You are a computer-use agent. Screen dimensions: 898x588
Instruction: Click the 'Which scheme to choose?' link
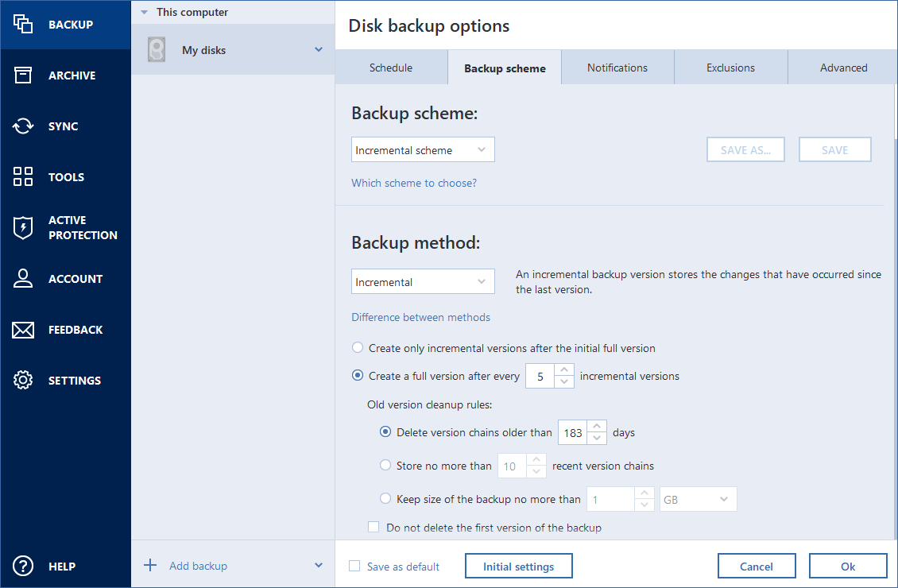click(414, 183)
